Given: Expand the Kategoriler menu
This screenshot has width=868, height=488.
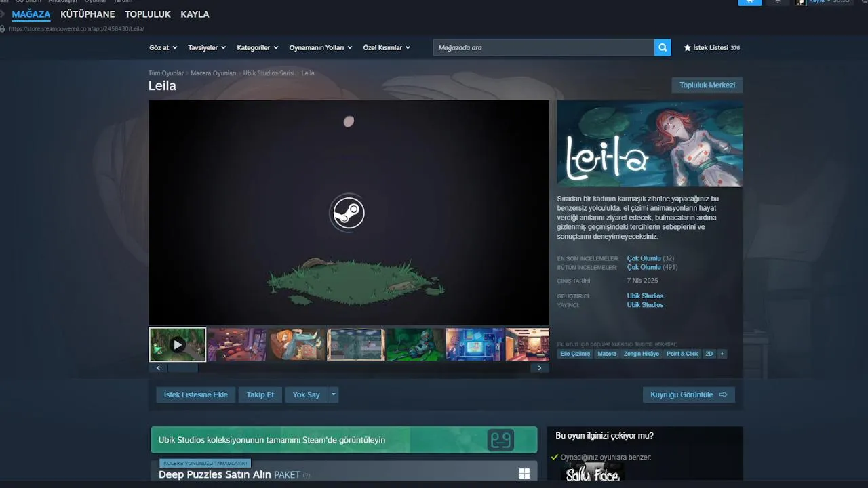Looking at the screenshot, I should pyautogui.click(x=258, y=47).
